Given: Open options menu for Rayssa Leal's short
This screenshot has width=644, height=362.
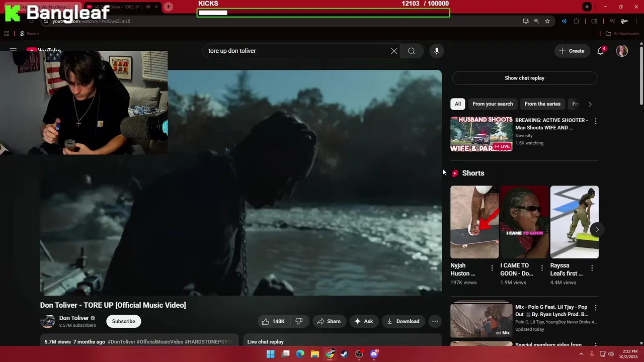Looking at the screenshot, I should tap(592, 268).
